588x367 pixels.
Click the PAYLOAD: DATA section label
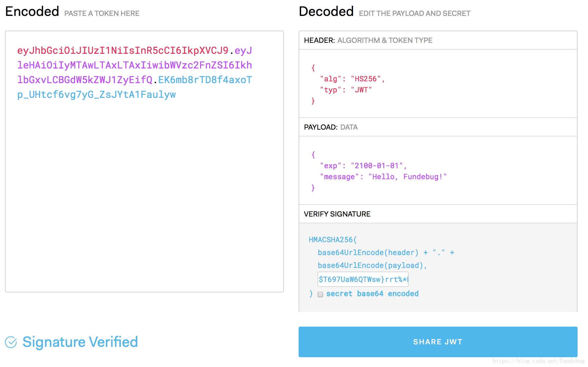[330, 127]
